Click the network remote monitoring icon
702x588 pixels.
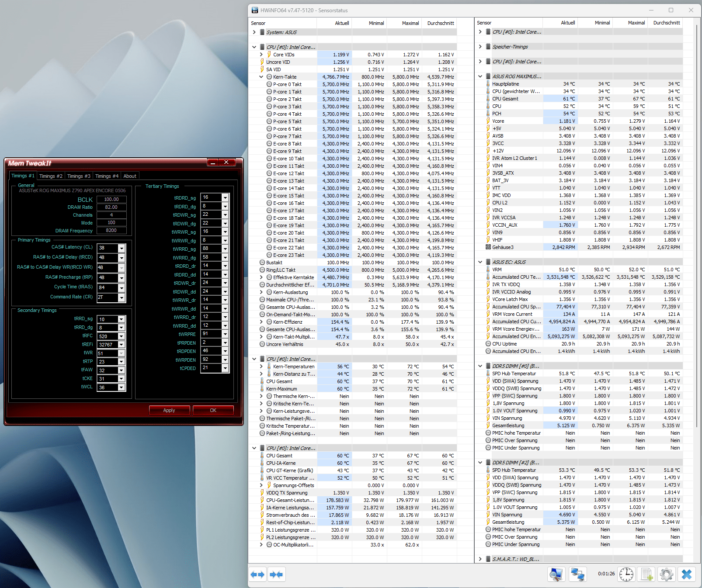(578, 574)
